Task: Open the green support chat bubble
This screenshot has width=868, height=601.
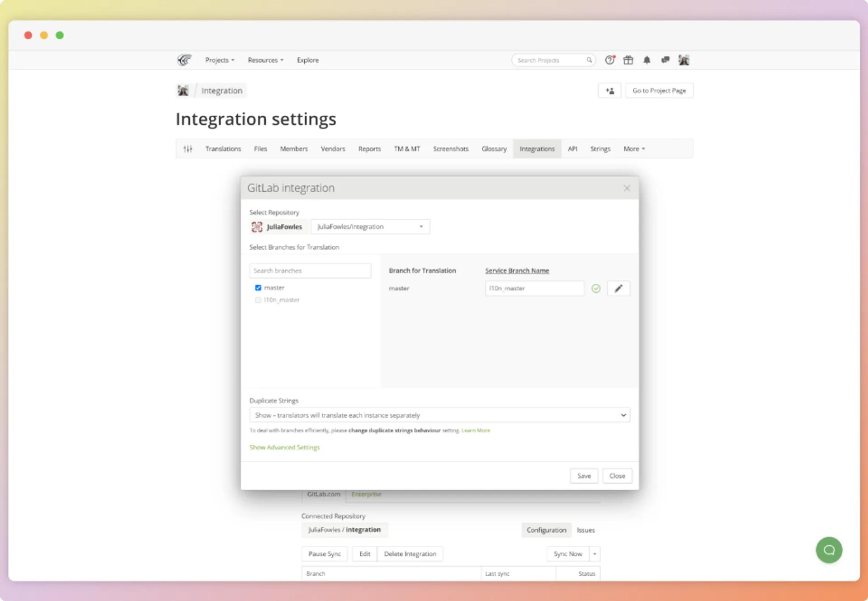Action: pos(829,550)
